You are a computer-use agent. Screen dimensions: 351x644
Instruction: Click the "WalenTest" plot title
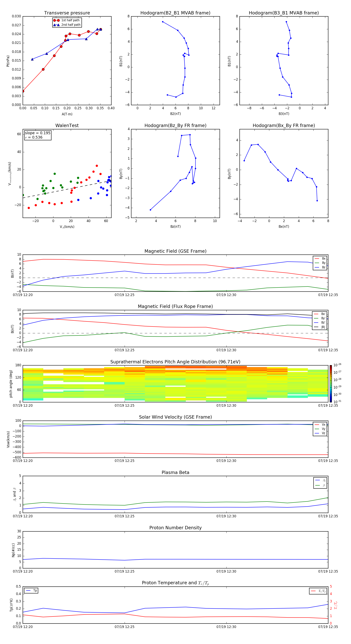[67, 125]
